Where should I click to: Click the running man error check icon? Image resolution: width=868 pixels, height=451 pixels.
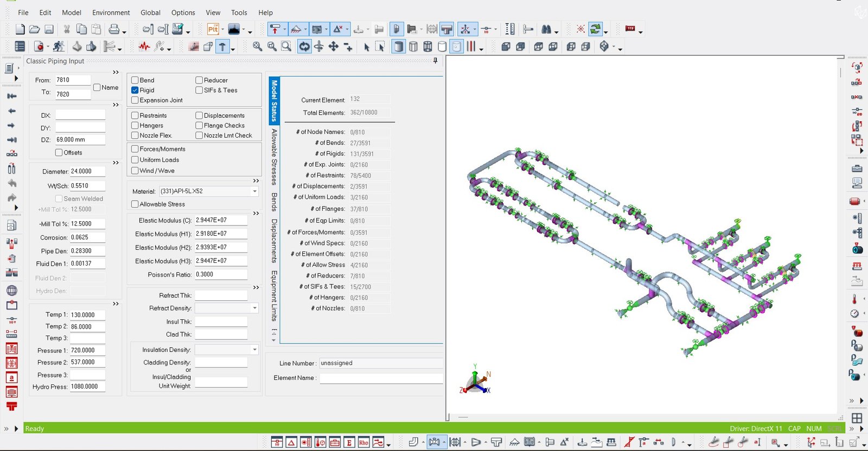[x=59, y=47]
